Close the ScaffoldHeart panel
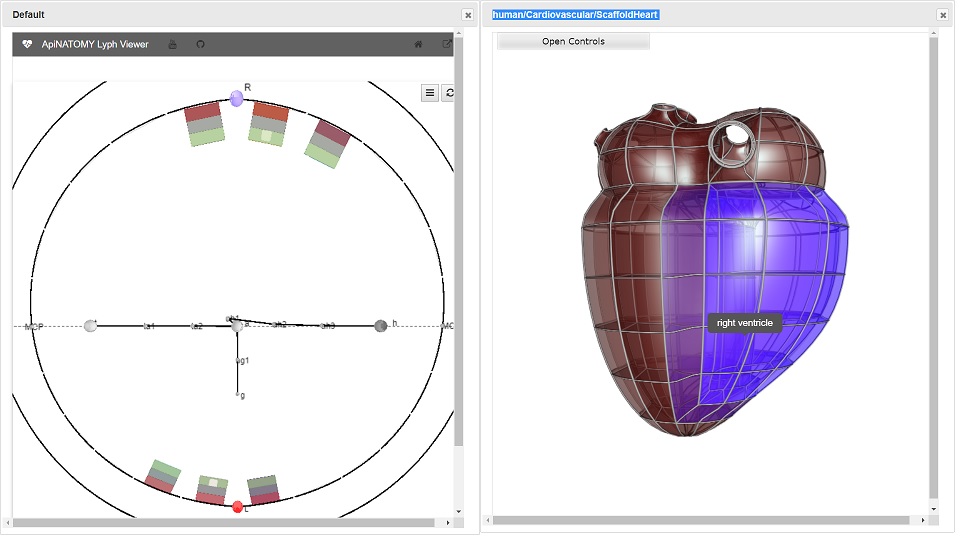This screenshot has width=960, height=540. pyautogui.click(x=943, y=15)
